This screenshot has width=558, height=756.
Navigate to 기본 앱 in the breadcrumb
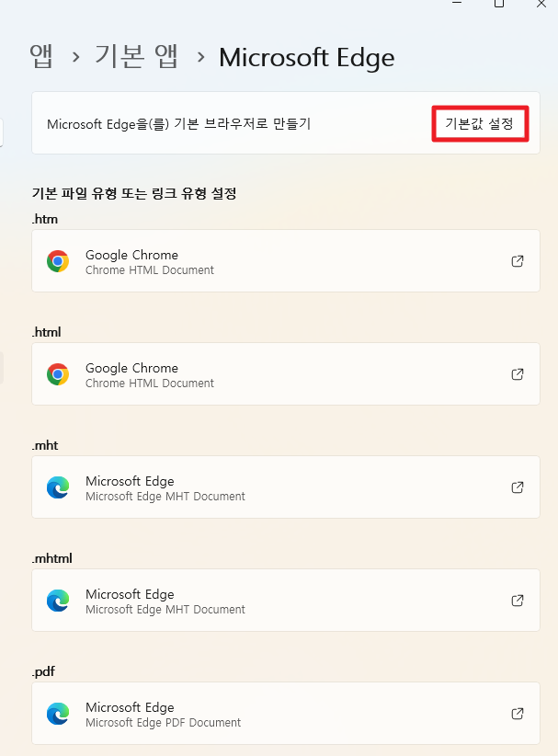[x=136, y=57]
